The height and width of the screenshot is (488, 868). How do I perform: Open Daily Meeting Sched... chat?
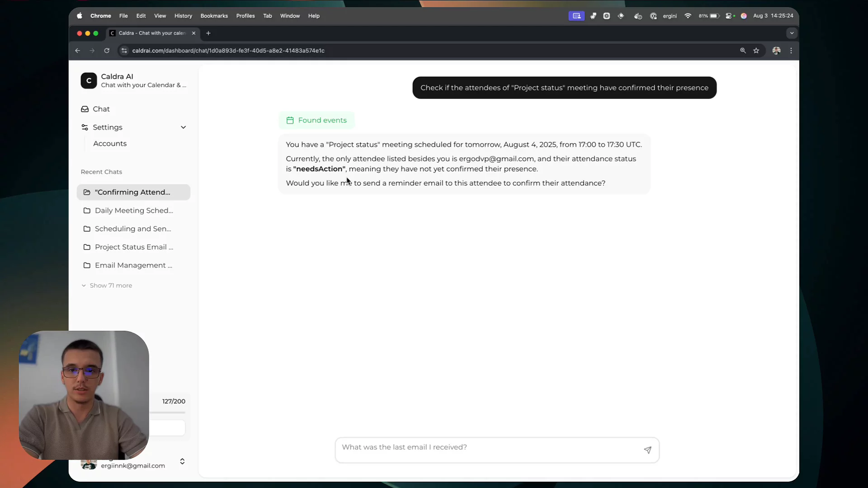click(133, 211)
